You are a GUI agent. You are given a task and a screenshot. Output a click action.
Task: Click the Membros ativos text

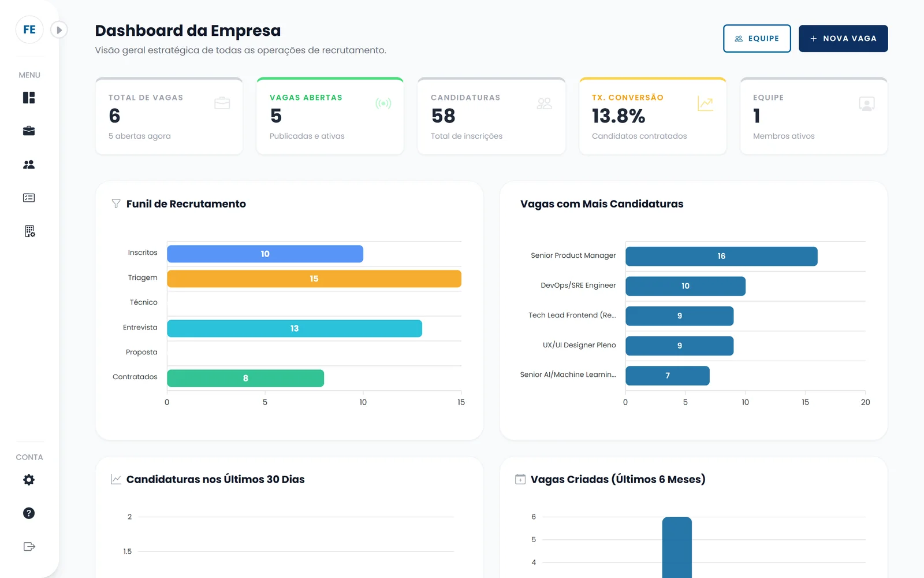[784, 136]
